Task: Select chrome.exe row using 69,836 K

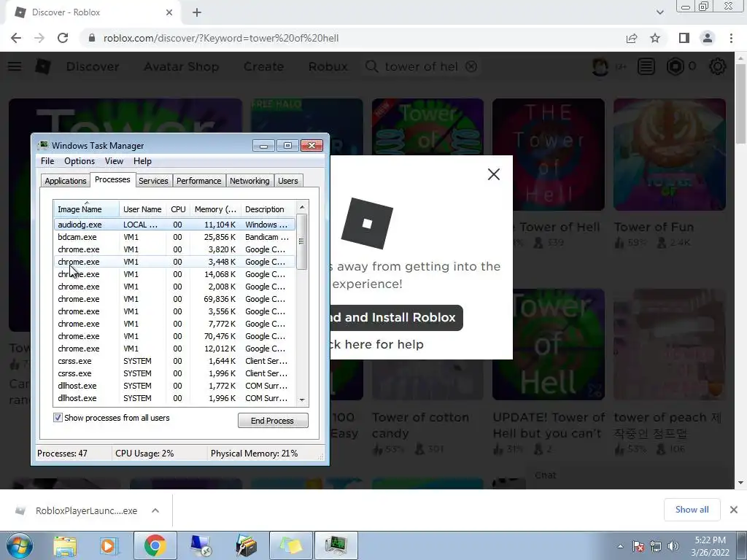Action: coord(174,299)
